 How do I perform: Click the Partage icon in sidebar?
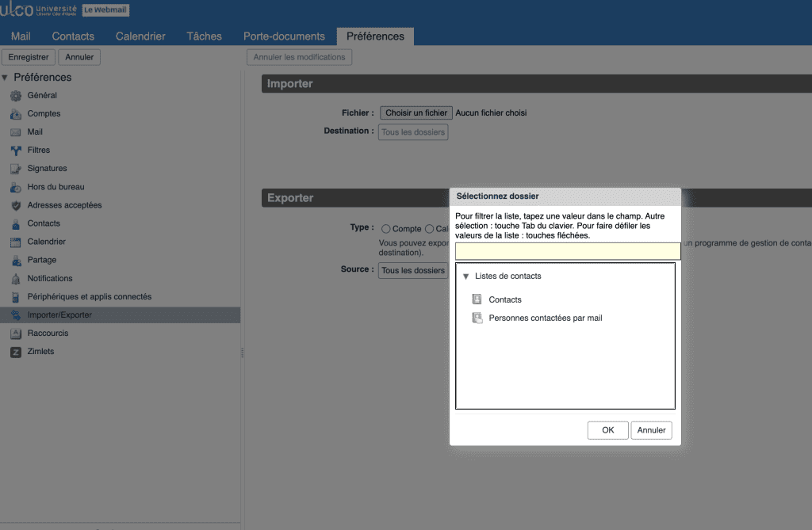click(x=15, y=261)
